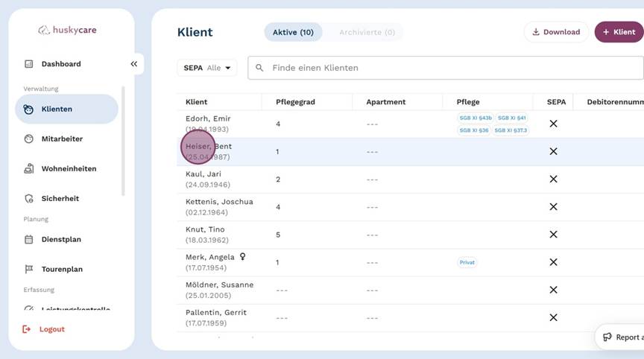Click SEPA X mark for Kaul, Jari

(553, 179)
